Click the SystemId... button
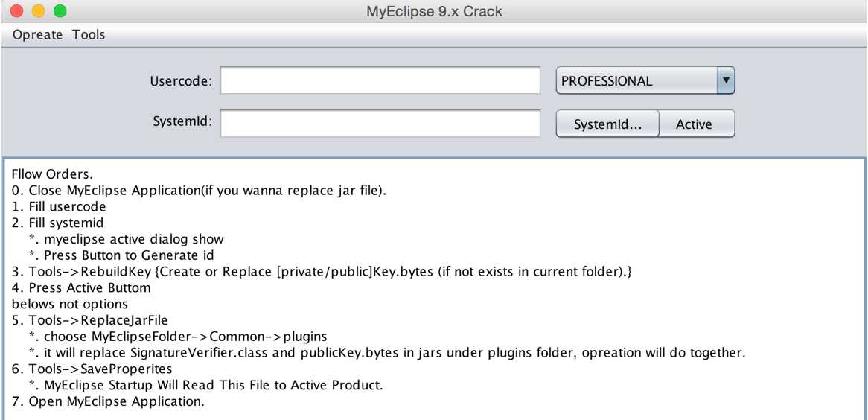 coord(607,124)
